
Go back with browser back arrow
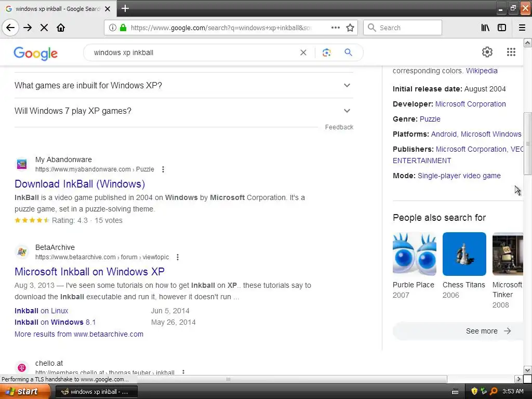10,28
